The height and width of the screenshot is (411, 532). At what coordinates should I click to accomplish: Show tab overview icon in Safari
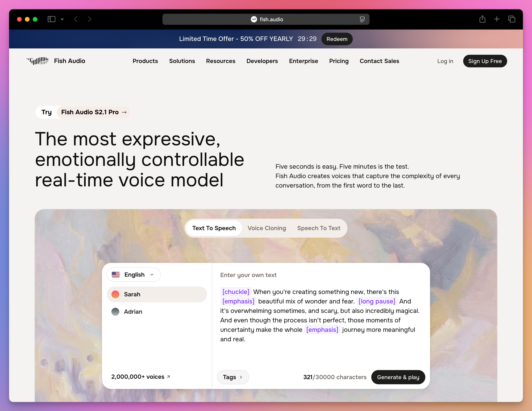pyautogui.click(x=512, y=19)
